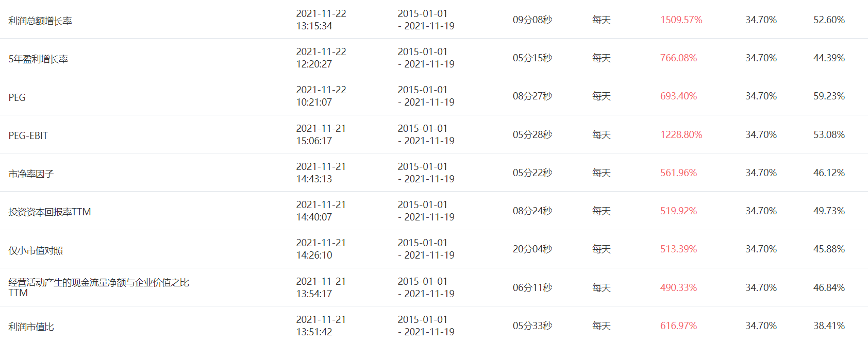Click the 38.41% value in last row
868x342 pixels.
829,326
